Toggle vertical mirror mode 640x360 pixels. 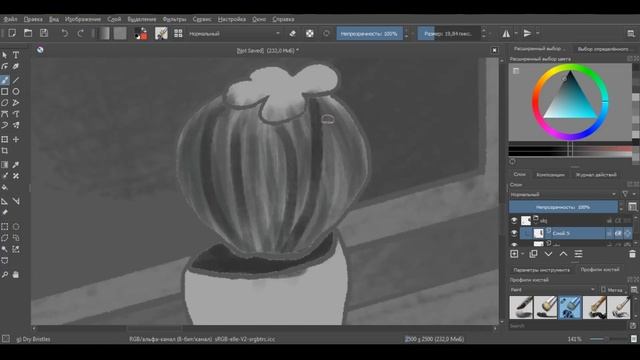click(x=527, y=33)
